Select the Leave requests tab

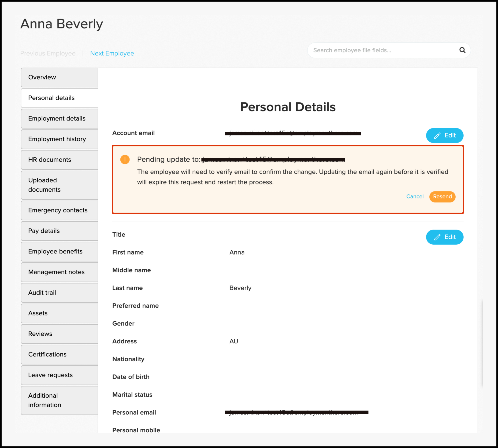[x=59, y=375]
